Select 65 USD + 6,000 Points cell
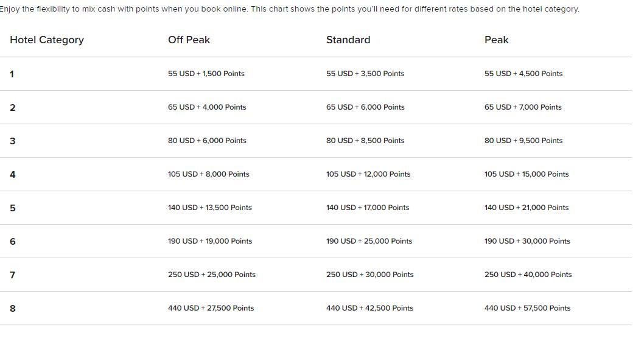 pos(366,107)
